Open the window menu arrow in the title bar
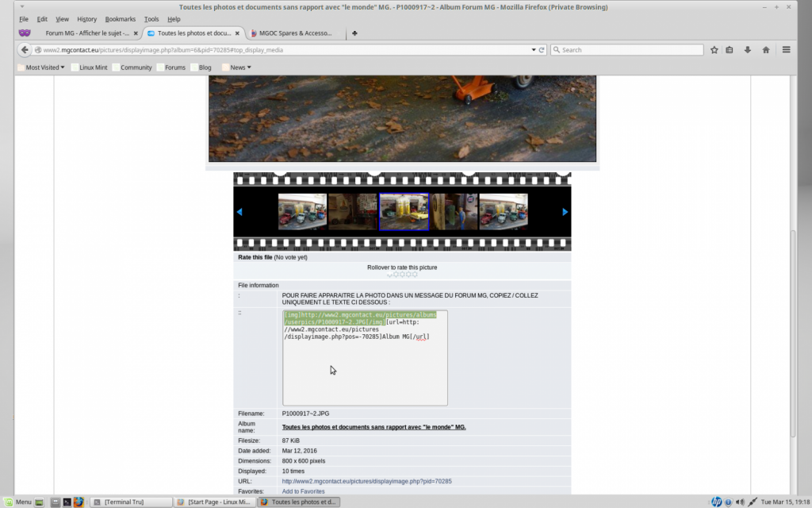The height and width of the screenshot is (508, 812). pyautogui.click(x=21, y=6)
